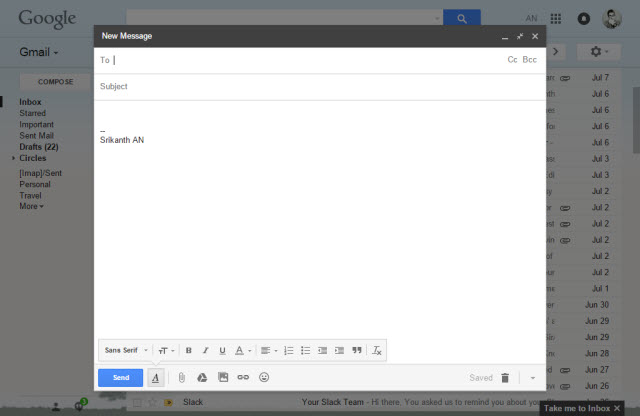Insert files using Google Drive icon
640x416 pixels.
[x=202, y=378]
